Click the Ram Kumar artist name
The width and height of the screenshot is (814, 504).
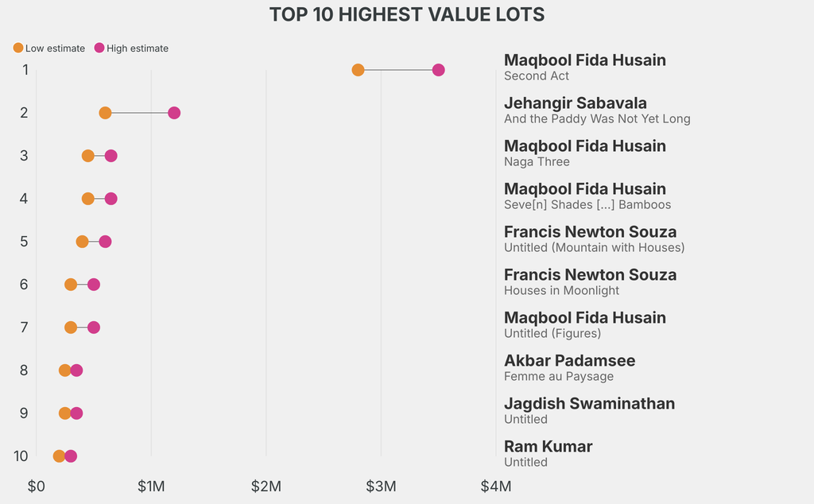(548, 447)
